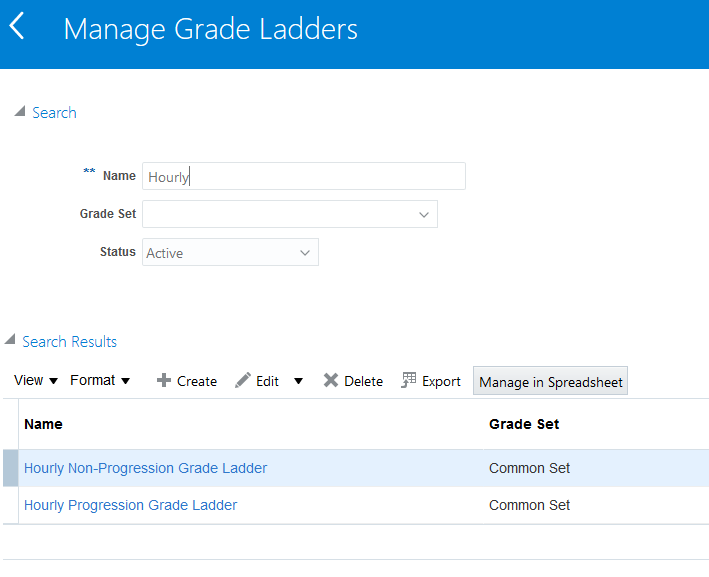Click the Delete X icon
Viewport: 709px width, 577px height.
(331, 381)
